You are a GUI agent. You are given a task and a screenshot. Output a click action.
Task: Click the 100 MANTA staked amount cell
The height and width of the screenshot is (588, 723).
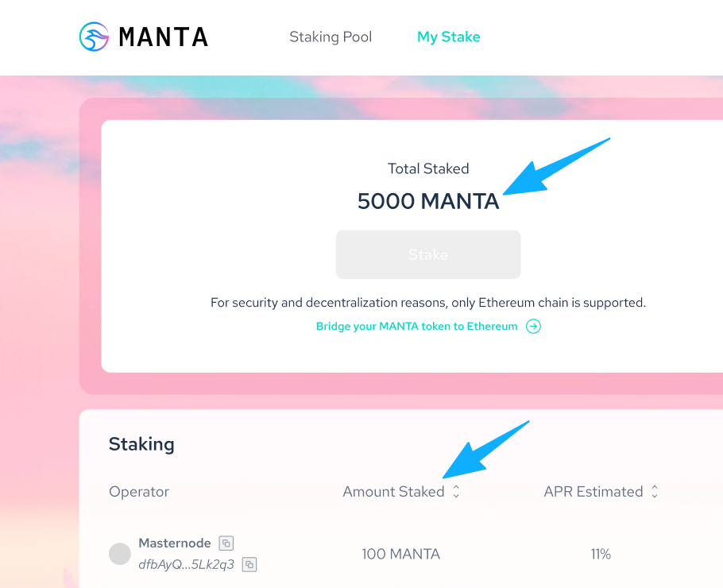click(x=400, y=554)
